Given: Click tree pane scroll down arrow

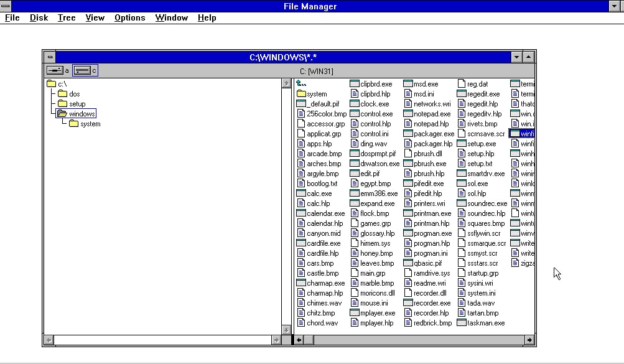Looking at the screenshot, I should pyautogui.click(x=286, y=330).
